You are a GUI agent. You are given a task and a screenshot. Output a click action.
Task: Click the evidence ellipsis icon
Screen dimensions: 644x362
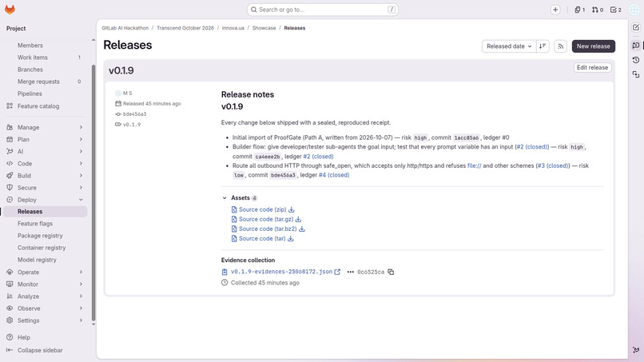tap(350, 272)
